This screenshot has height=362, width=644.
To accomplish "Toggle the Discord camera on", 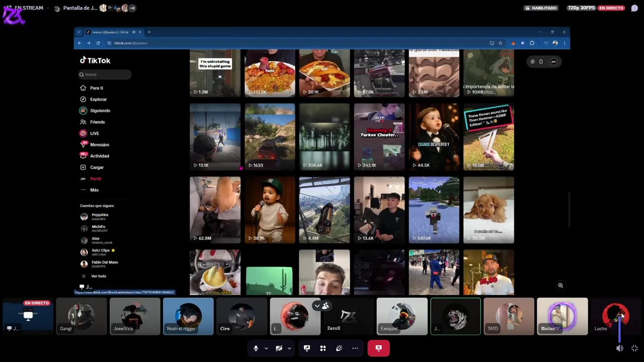I will point(279,348).
